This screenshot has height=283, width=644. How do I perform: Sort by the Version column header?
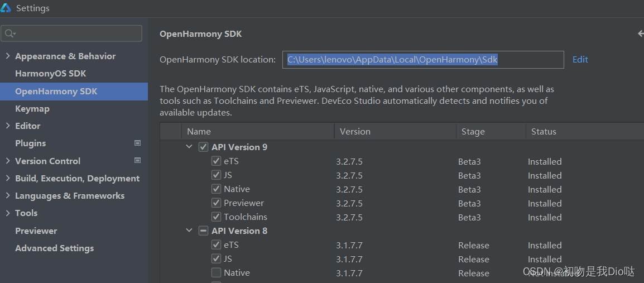pyautogui.click(x=395, y=131)
